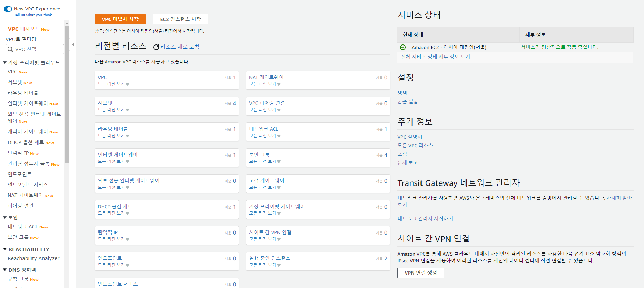The image size is (644, 288).
Task: Open VPC 대시보드 in the sidebar
Action: tap(23, 29)
